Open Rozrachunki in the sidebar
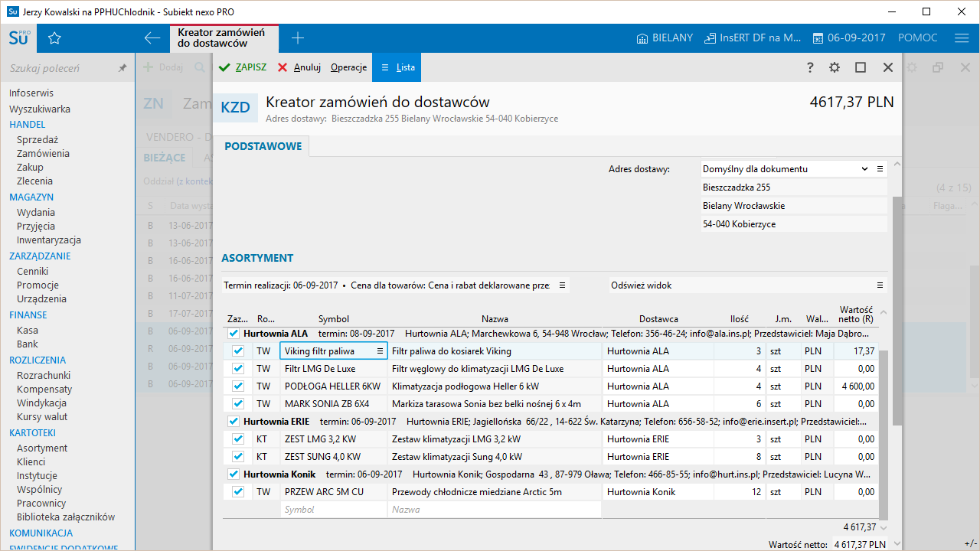Screen dimensions: 980x551 coord(44,375)
